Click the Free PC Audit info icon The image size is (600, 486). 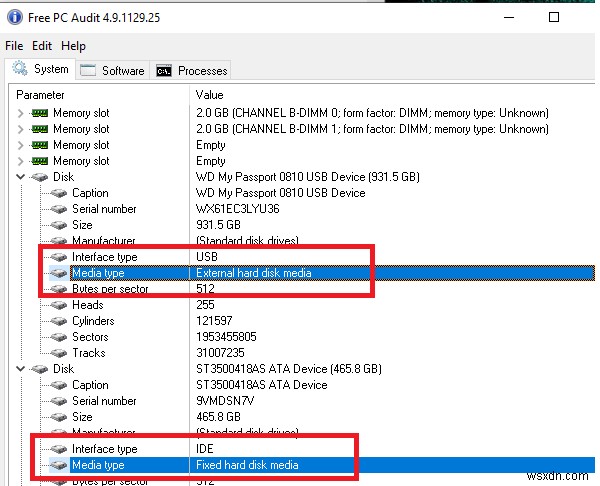(x=14, y=18)
